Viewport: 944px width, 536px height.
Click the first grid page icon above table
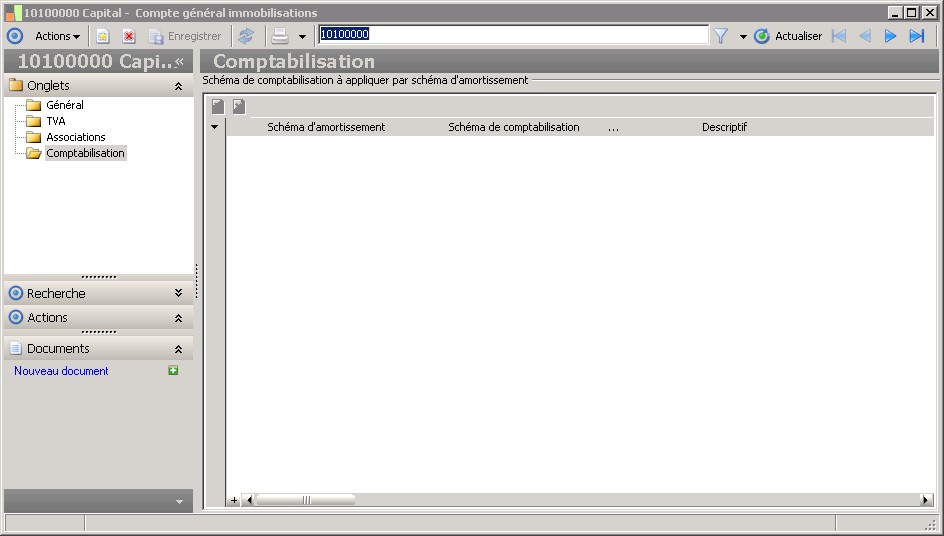(x=218, y=107)
